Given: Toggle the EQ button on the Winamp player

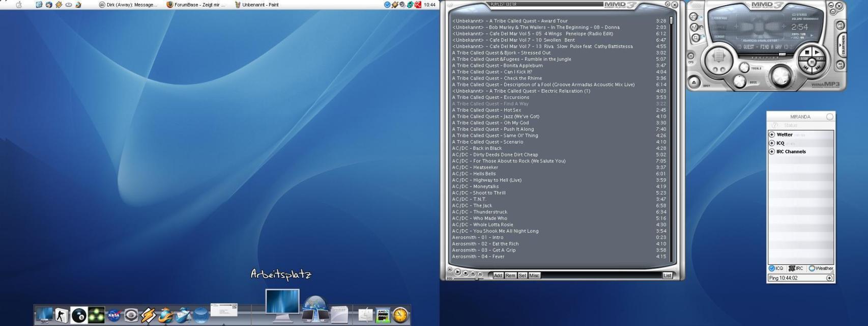Looking at the screenshot, I should [x=840, y=65].
